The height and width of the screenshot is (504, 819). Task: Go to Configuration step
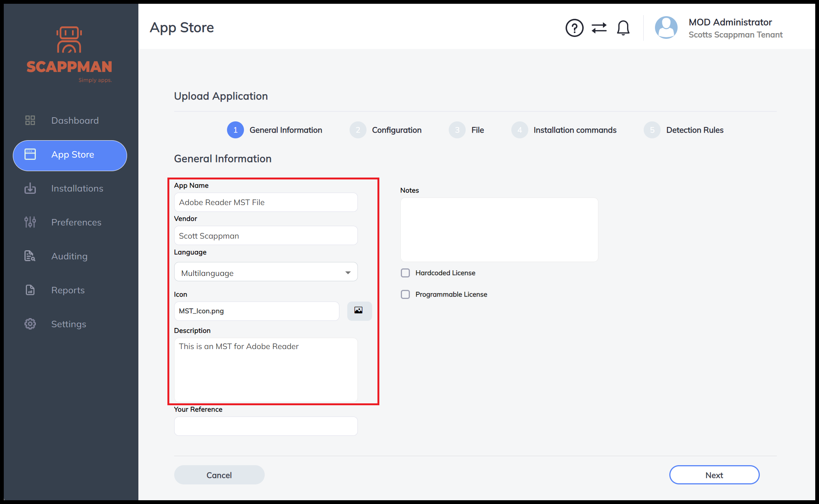(x=396, y=130)
